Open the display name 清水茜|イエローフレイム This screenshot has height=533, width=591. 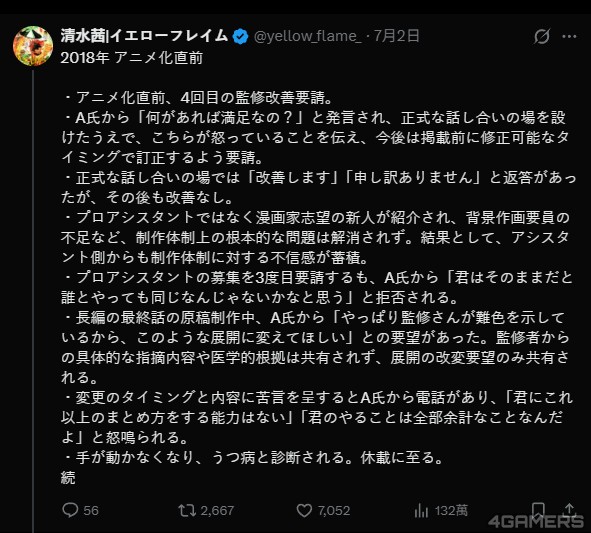[x=144, y=36]
